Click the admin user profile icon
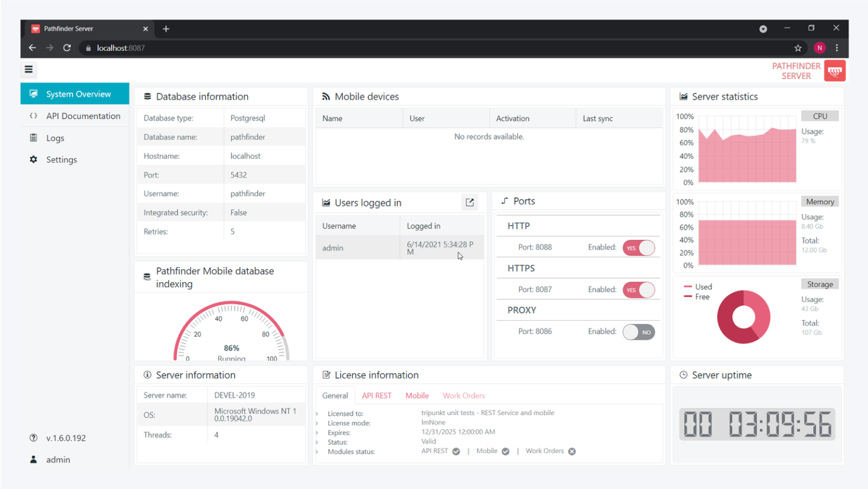868x489 pixels. coord(34,459)
